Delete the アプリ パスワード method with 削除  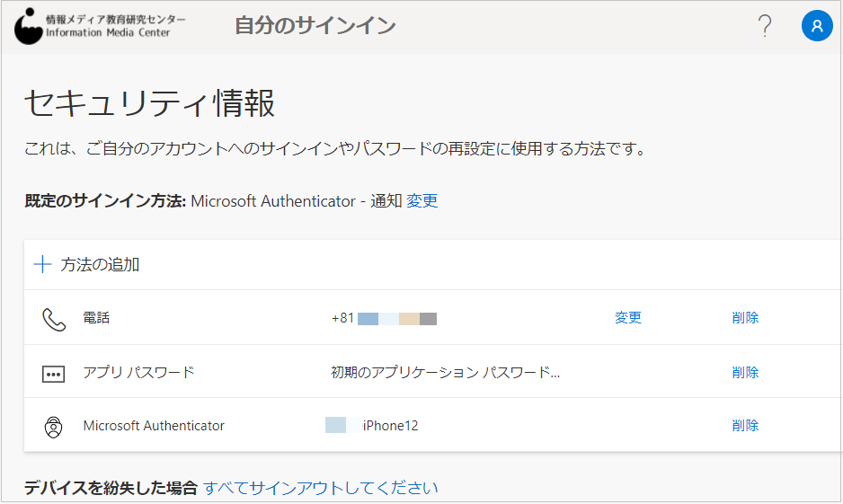(x=745, y=372)
